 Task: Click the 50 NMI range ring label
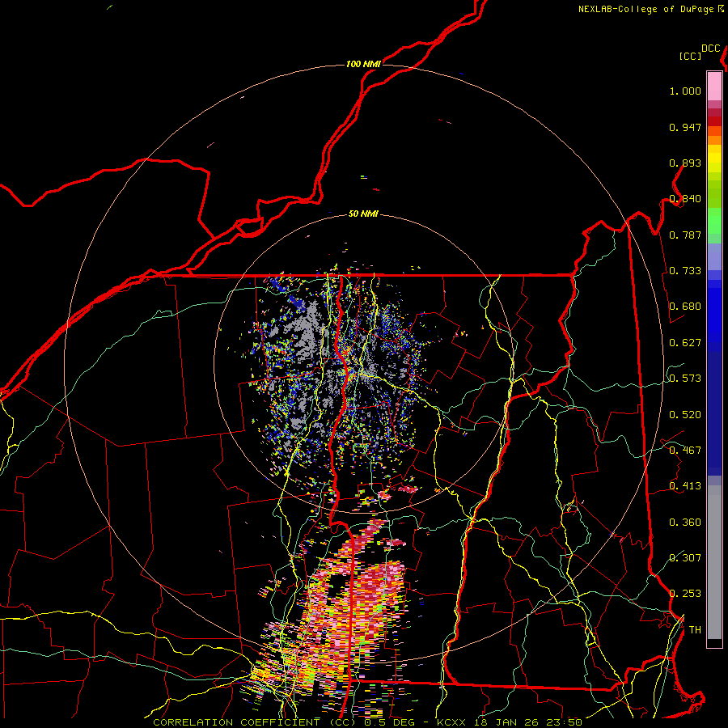click(x=363, y=214)
